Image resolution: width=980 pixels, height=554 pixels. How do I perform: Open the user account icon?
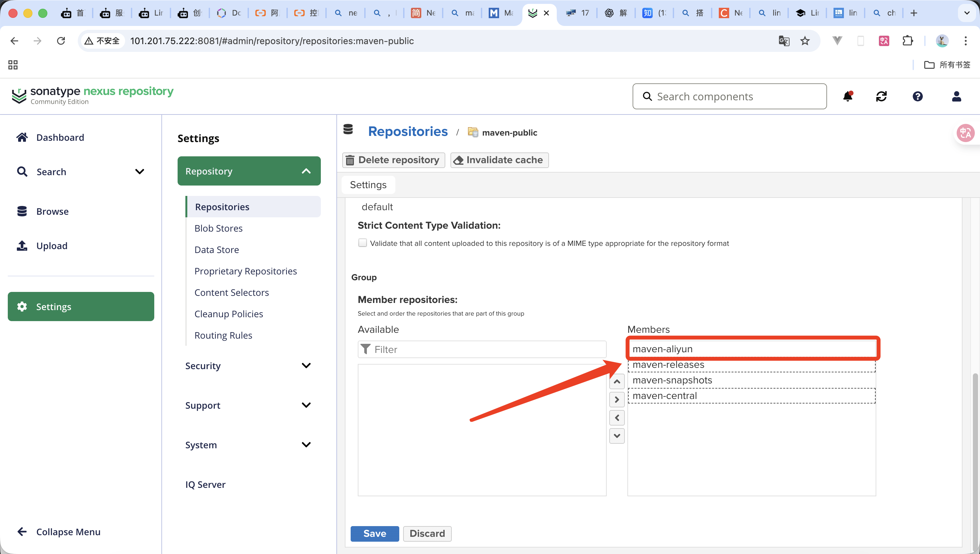tap(956, 96)
